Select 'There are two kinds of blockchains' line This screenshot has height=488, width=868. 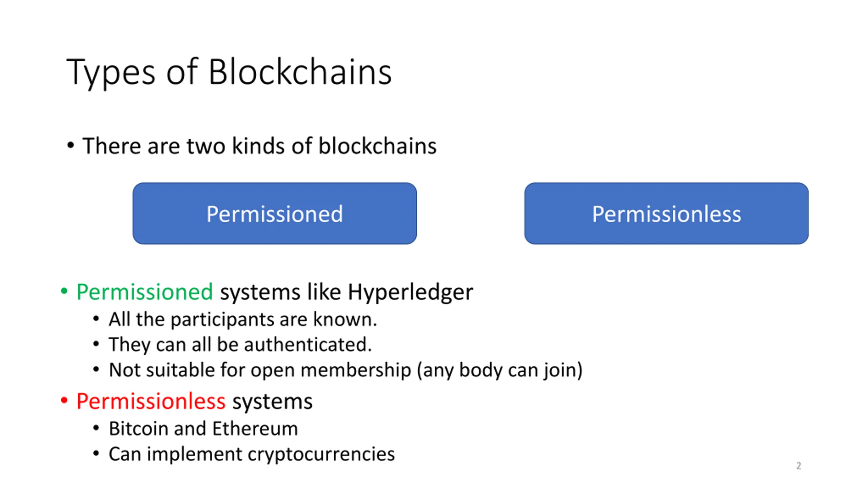coord(259,146)
